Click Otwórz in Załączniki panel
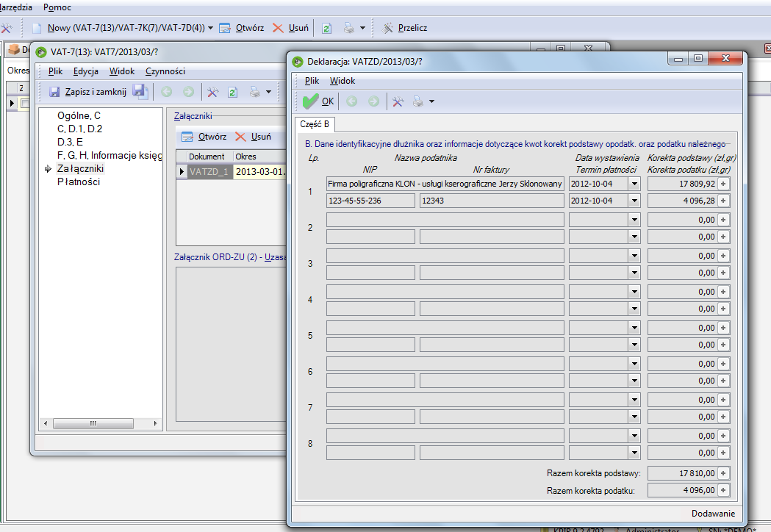The image size is (771, 532). pyautogui.click(x=204, y=137)
